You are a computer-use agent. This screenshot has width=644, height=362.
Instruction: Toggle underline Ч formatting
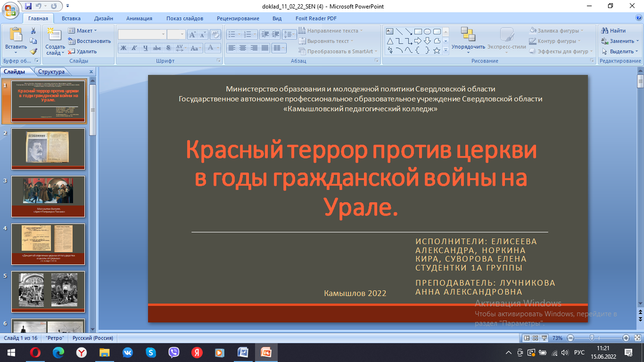point(145,48)
